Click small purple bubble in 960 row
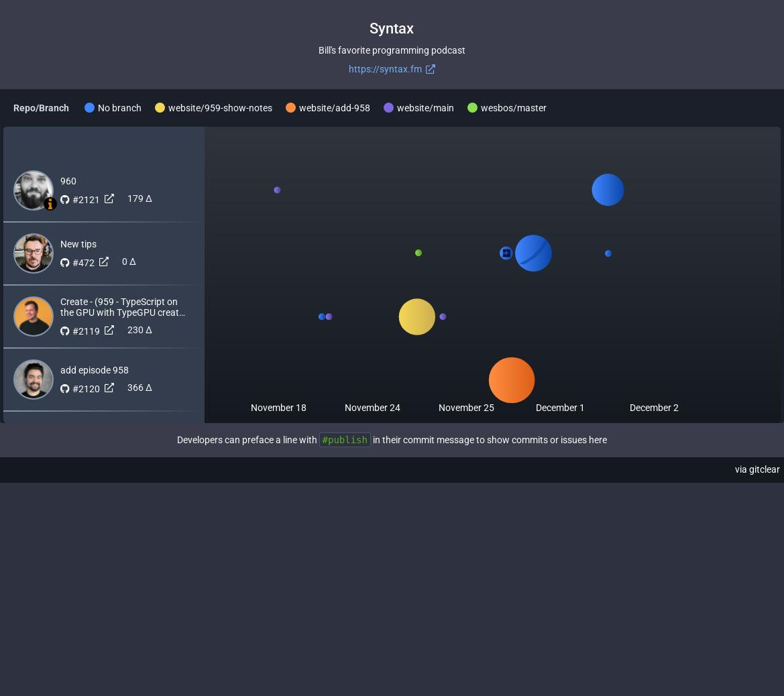The image size is (784, 696). (278, 190)
